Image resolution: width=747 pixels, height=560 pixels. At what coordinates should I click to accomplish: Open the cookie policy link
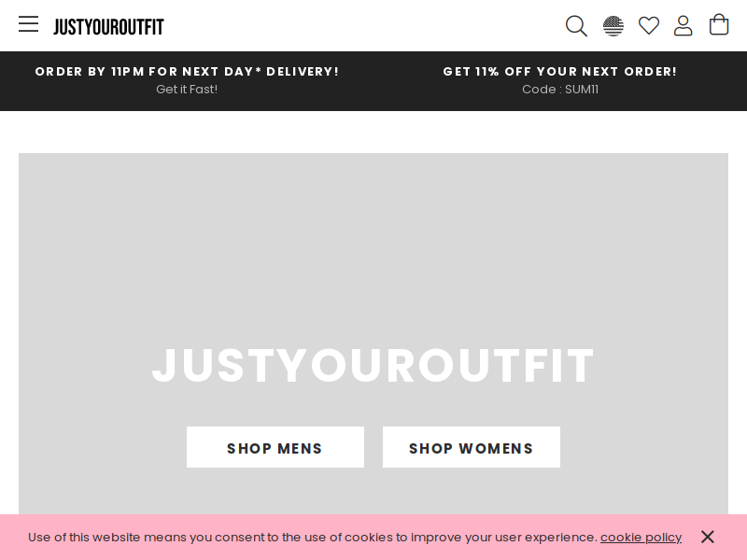641,538
